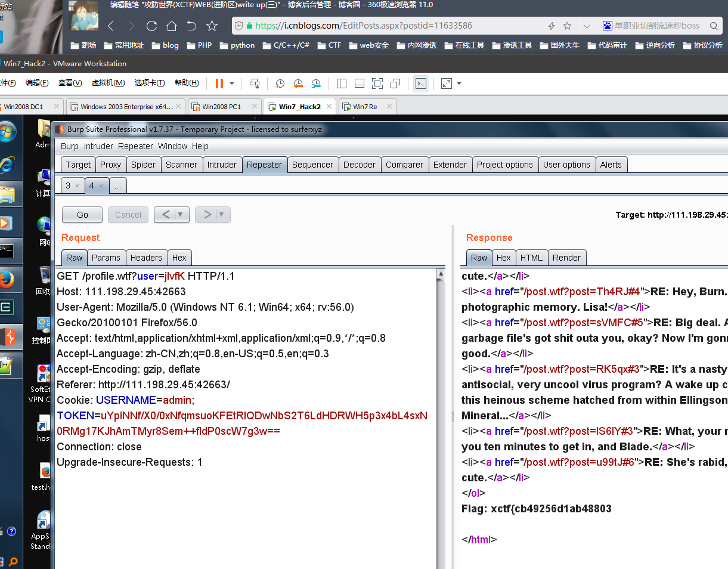Open the Params view of the request

pos(106,258)
